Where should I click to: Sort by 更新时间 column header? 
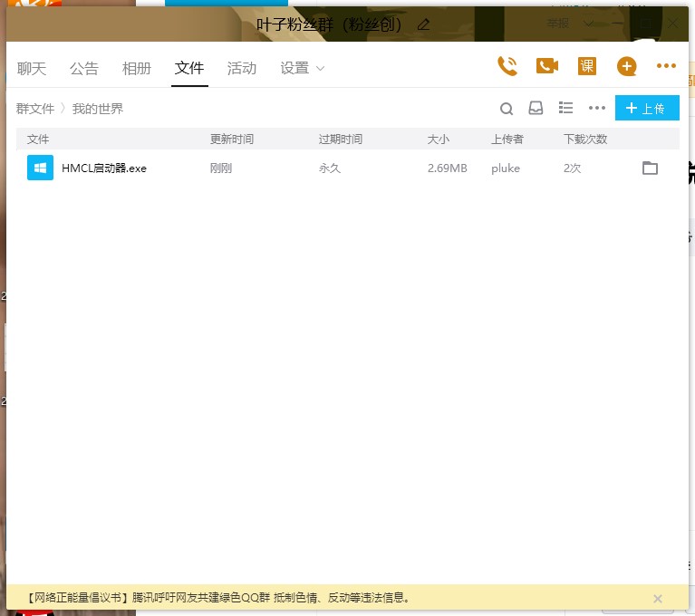tap(232, 140)
